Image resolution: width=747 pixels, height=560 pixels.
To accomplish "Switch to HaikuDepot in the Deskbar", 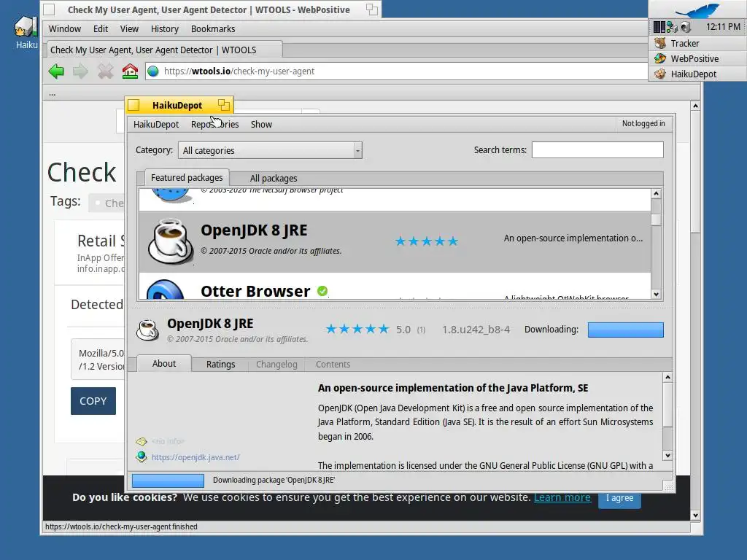I will [x=698, y=74].
